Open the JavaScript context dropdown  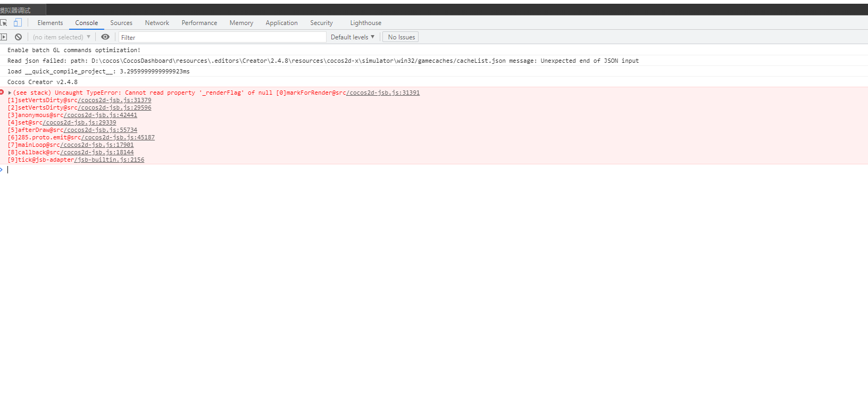(x=62, y=37)
